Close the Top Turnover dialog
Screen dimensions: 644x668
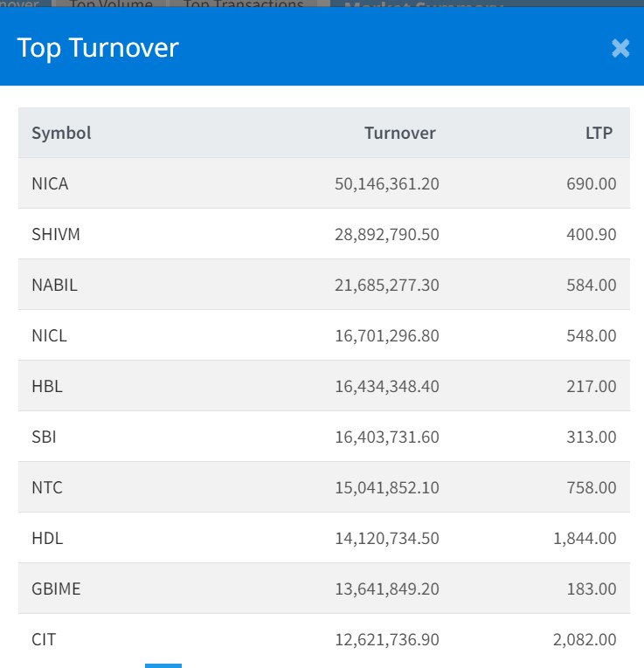pos(620,48)
